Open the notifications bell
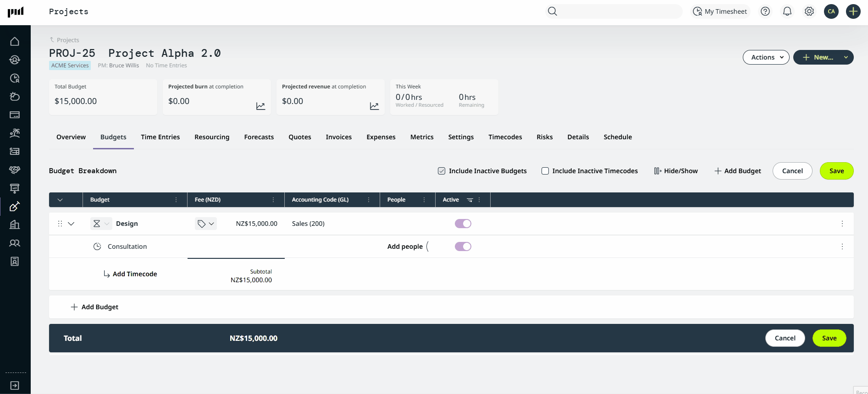Viewport: 868px width, 394px height. tap(787, 11)
